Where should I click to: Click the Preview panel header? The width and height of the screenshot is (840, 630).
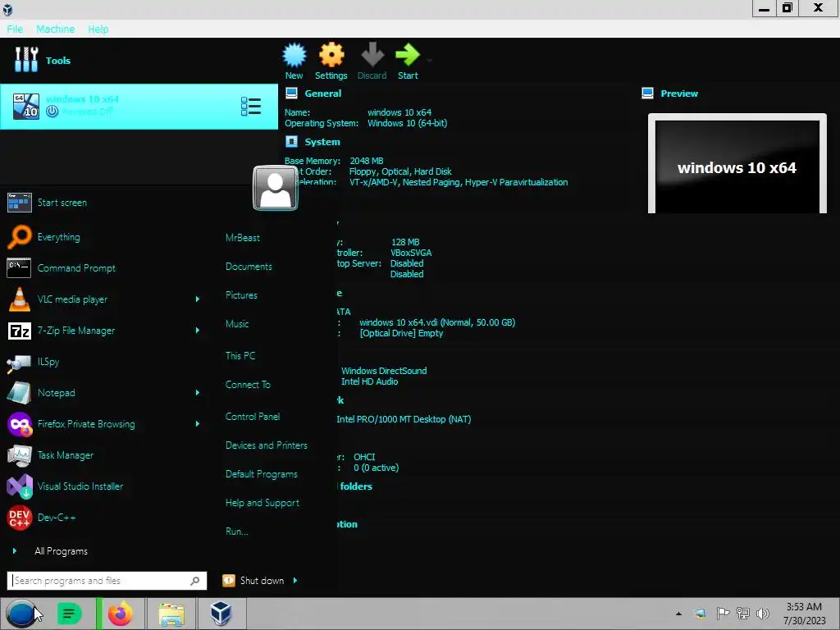pos(678,94)
